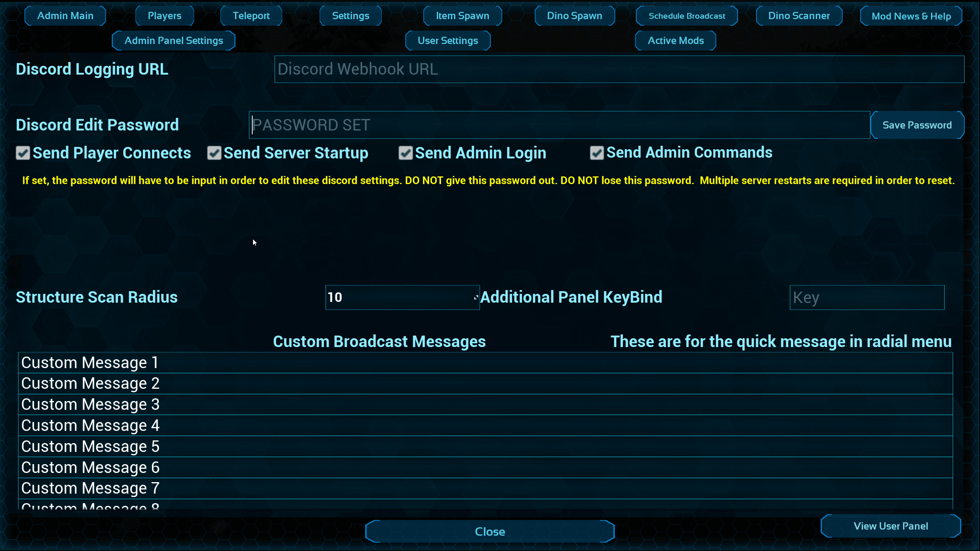This screenshot has width=980, height=551.
Task: Open the Dino Spawn tab
Action: click(575, 16)
